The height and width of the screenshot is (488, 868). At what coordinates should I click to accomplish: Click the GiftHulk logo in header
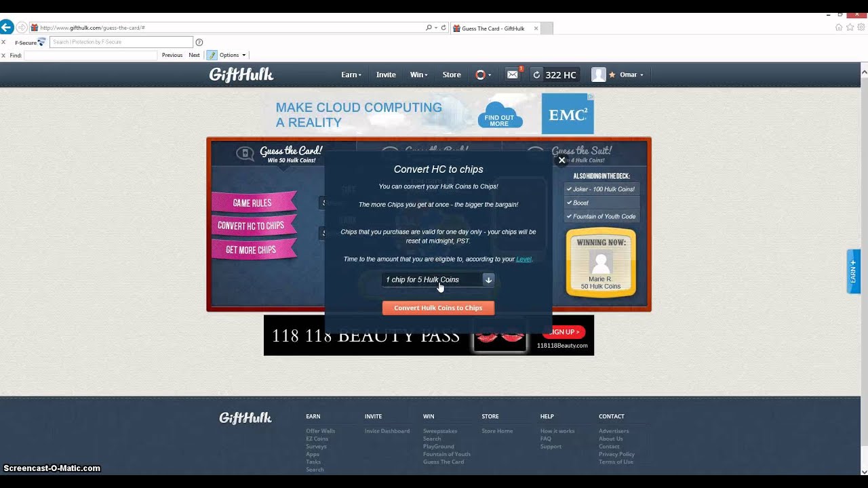click(x=241, y=75)
